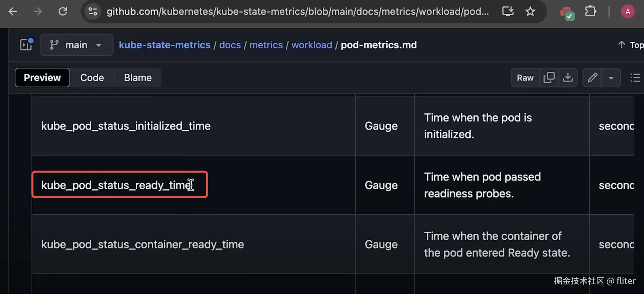Screen dimensions: 644x294
Task: Open the Raw file view
Action: tap(525, 78)
